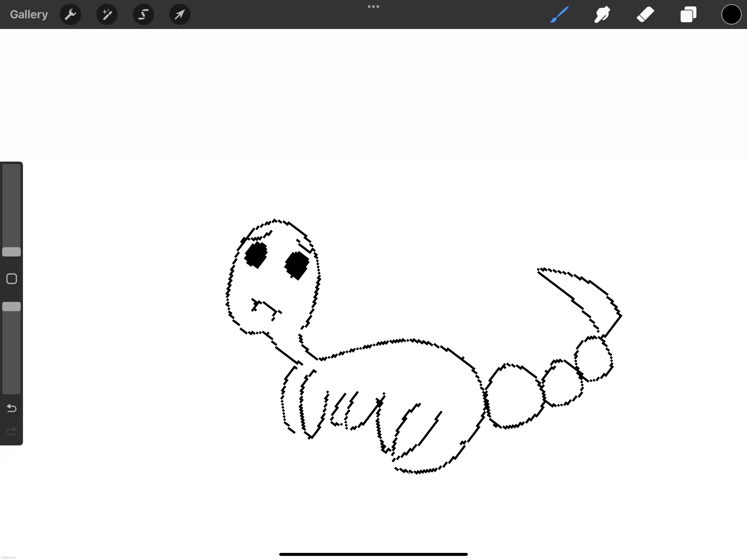
Task: Tap the square Modify button in sidebar
Action: pyautogui.click(x=11, y=279)
